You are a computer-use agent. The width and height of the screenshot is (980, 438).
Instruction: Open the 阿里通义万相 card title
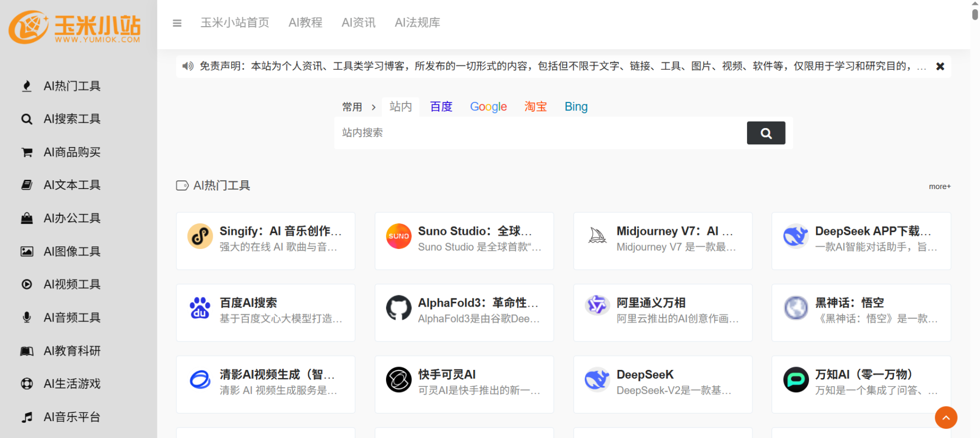click(x=651, y=303)
